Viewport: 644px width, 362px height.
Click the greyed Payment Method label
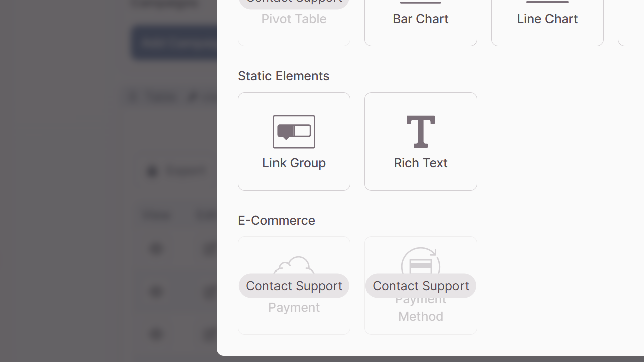[x=421, y=308]
